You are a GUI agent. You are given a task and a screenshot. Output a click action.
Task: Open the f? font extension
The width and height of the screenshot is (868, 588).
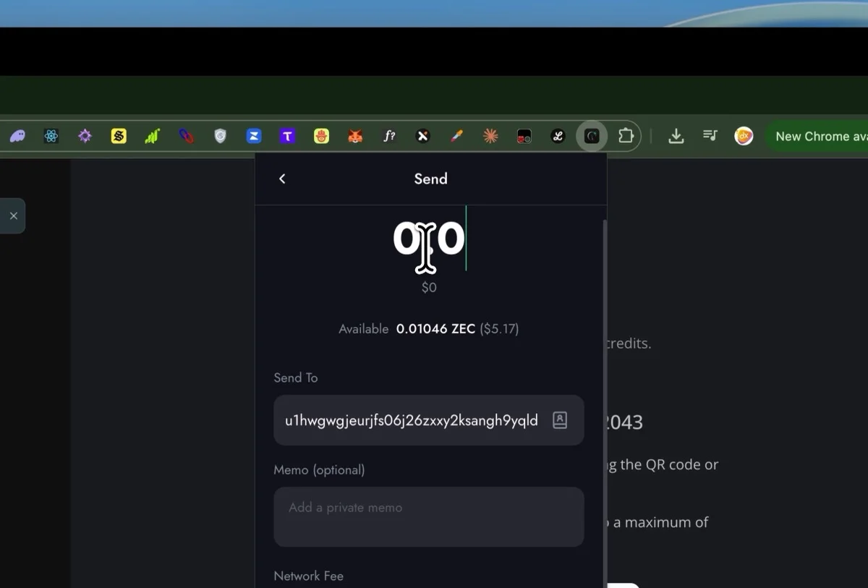pos(389,136)
